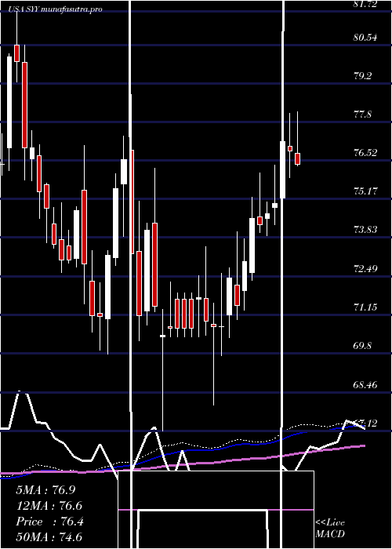This screenshot has height=549, width=392.
Task: Click the '5MA : 76.9' readout
Action: [45, 490]
